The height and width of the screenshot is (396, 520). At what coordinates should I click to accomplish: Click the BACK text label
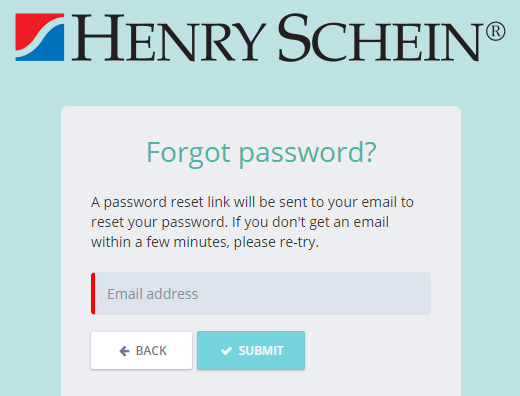pyautogui.click(x=151, y=351)
